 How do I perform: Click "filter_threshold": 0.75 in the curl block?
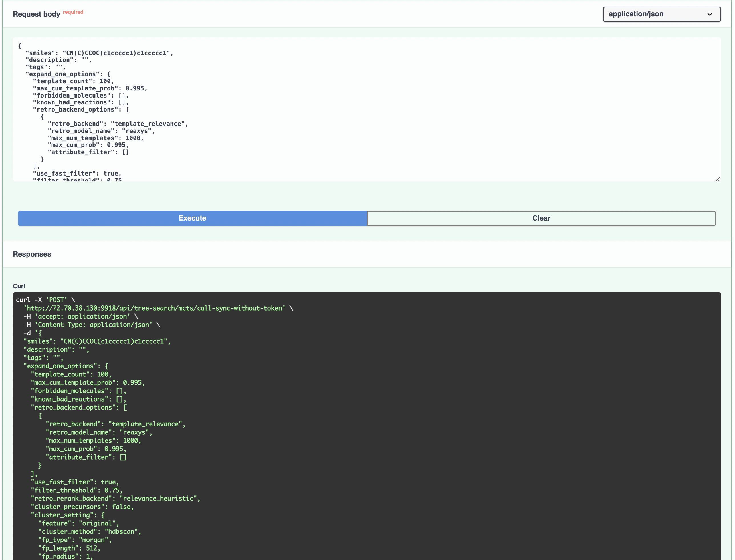click(77, 490)
